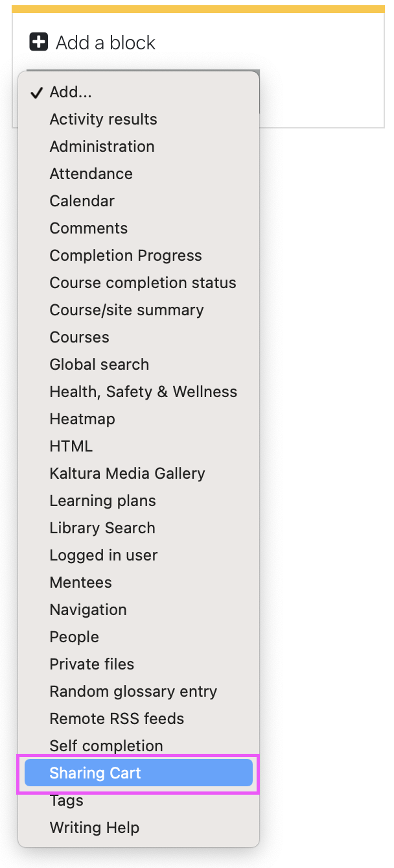The height and width of the screenshot is (868, 394).
Task: Pick Attendance in the dropdown
Action: point(139,174)
